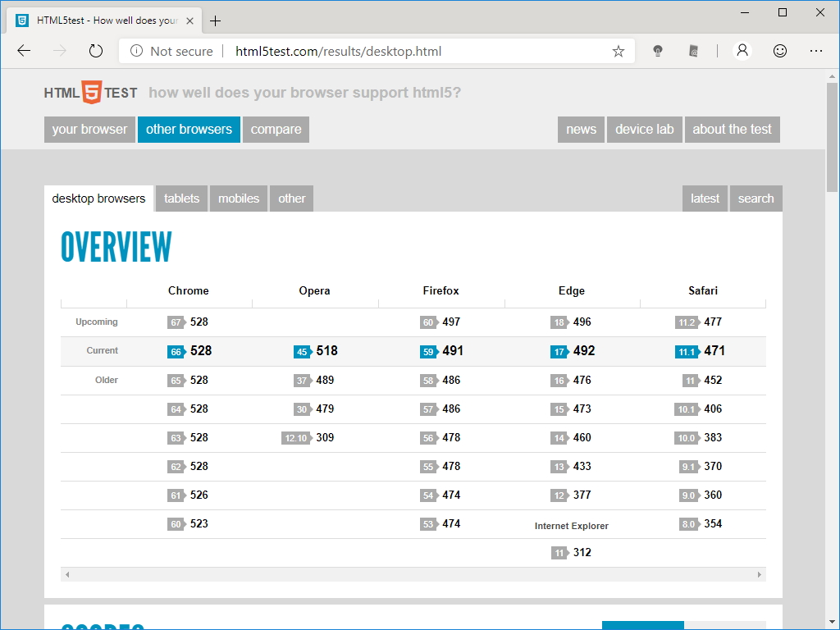Click Edge 12 score 377

pyautogui.click(x=571, y=495)
